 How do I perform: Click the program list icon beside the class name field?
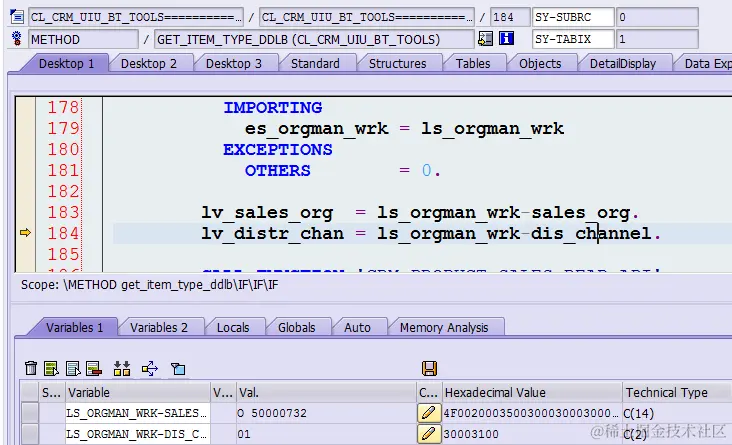[17, 17]
